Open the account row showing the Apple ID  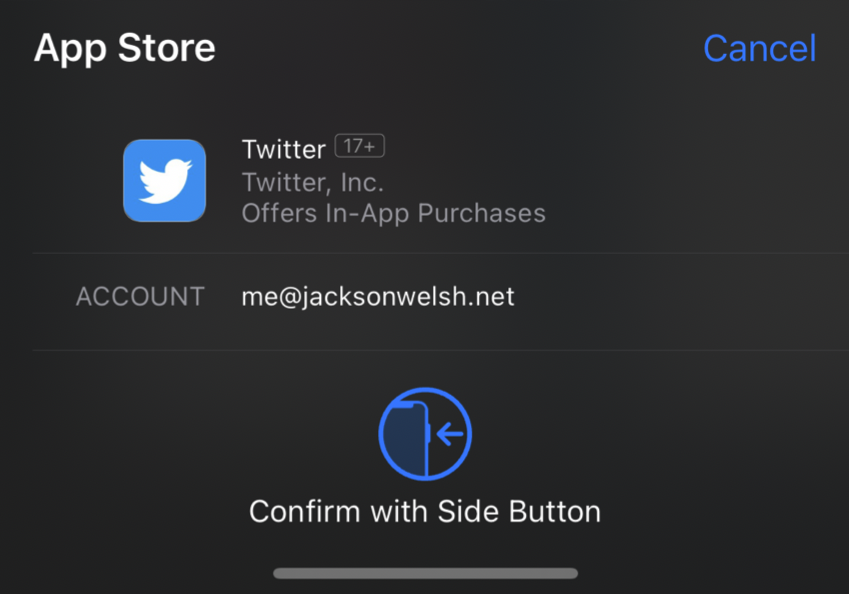pyautogui.click(x=440, y=297)
